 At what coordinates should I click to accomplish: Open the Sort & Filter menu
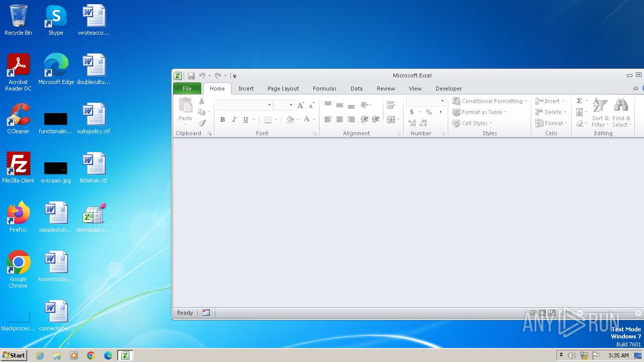pyautogui.click(x=600, y=113)
